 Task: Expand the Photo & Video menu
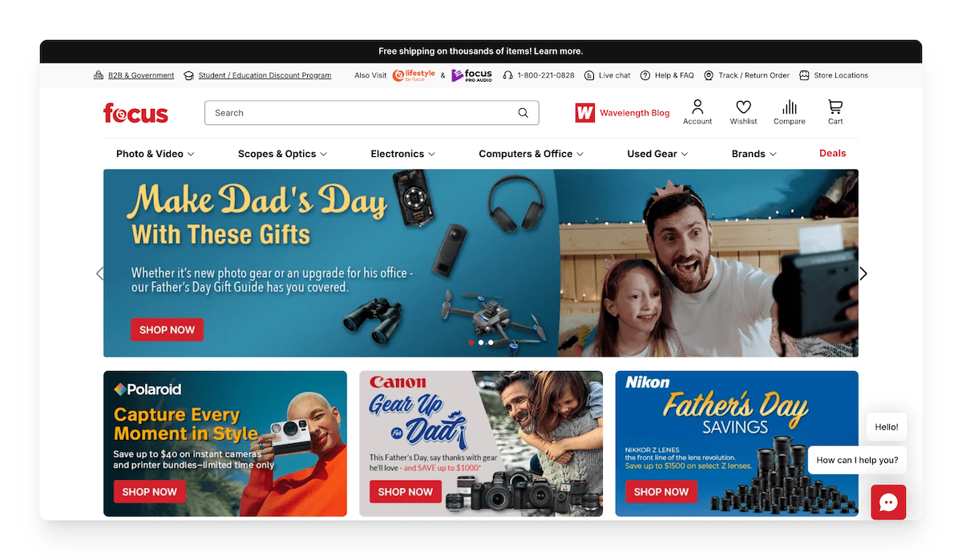coord(156,154)
